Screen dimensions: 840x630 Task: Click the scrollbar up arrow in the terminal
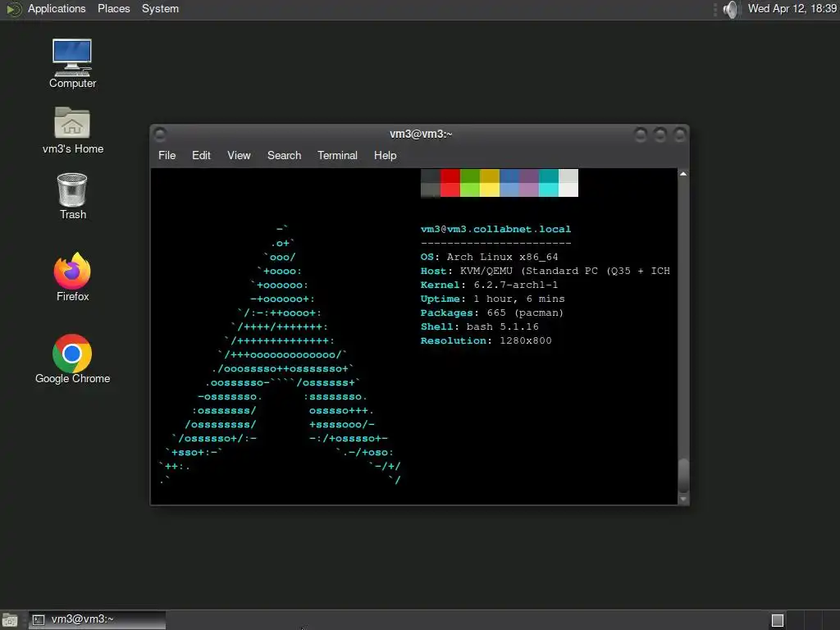[x=683, y=174]
